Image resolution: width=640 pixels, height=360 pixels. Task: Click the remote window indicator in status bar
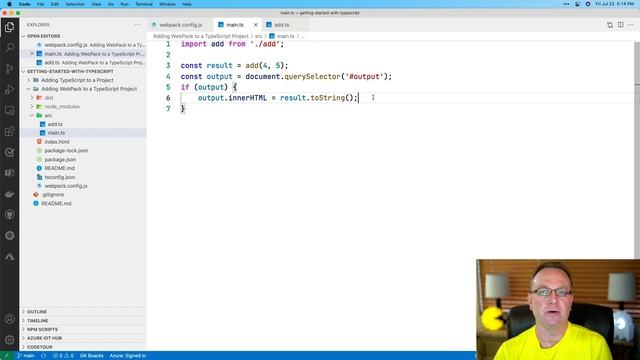point(7,356)
